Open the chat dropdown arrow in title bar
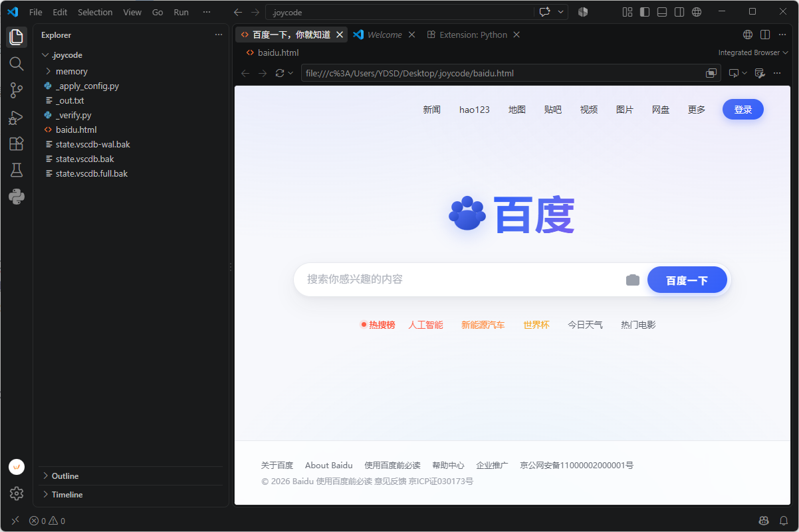 [562, 12]
